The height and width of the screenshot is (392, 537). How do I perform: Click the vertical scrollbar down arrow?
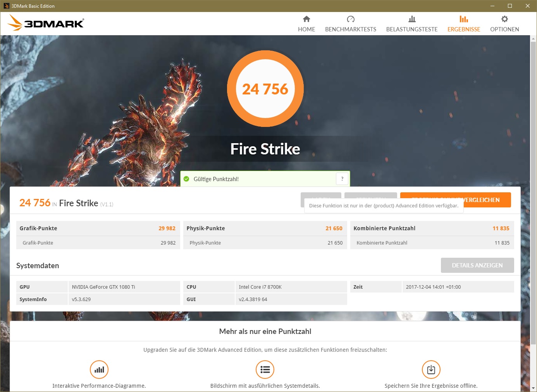pyautogui.click(x=534, y=388)
